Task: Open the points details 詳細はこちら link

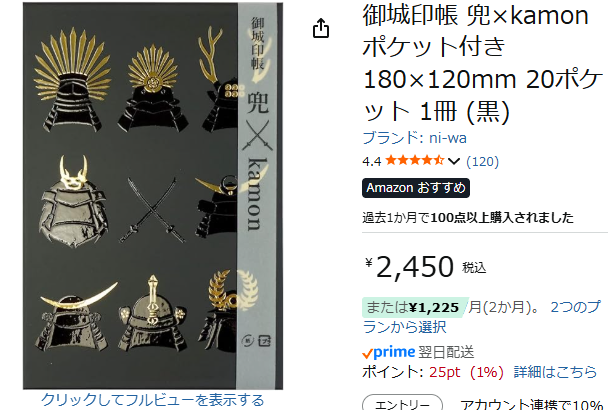Action: [x=555, y=372]
